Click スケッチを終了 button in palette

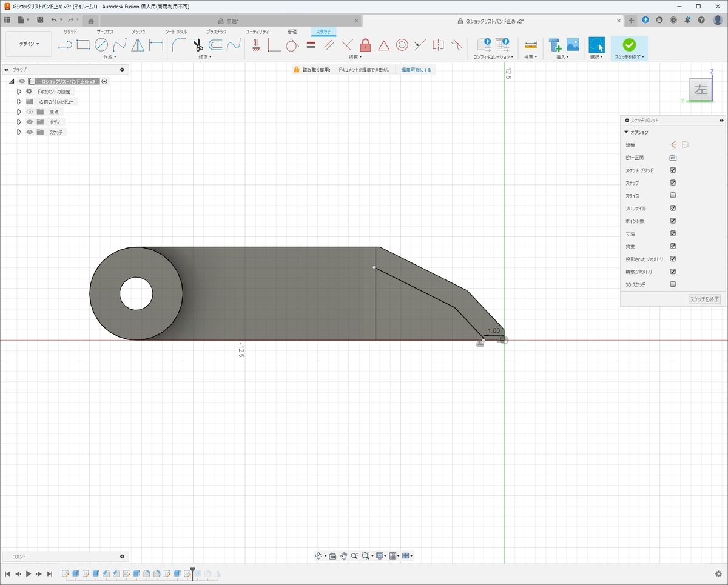point(705,299)
